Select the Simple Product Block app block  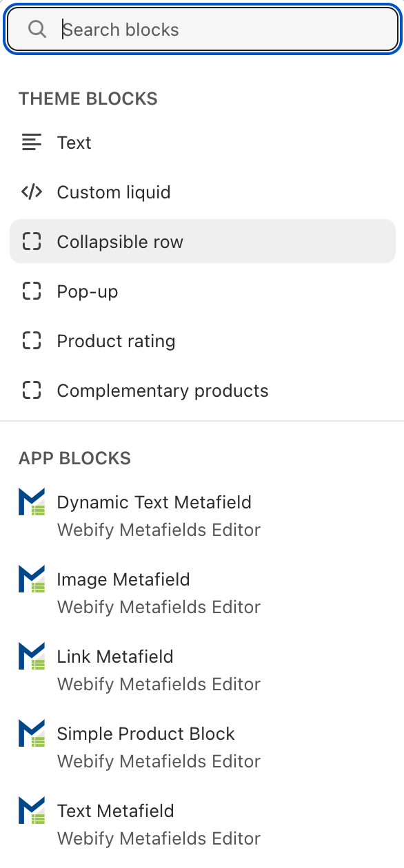click(202, 747)
